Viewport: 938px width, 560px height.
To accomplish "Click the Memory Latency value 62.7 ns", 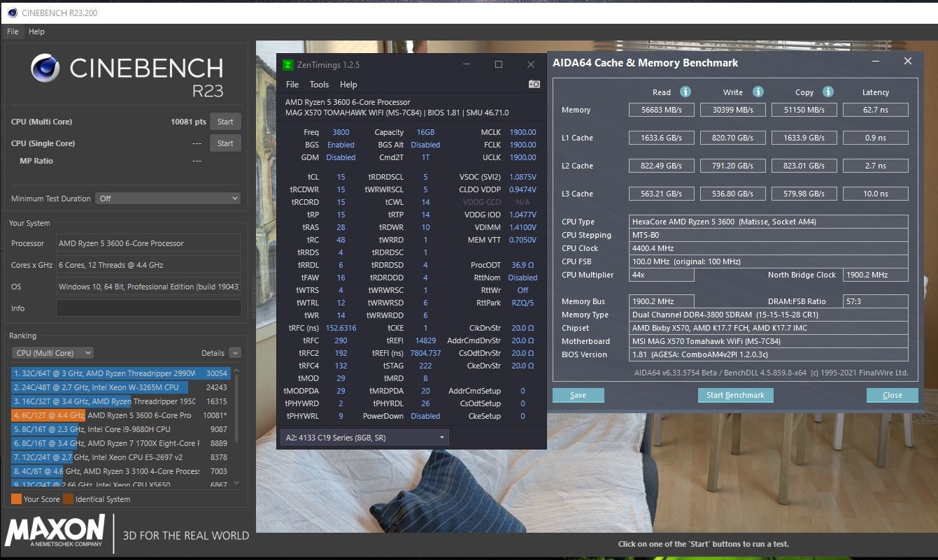I will (875, 110).
